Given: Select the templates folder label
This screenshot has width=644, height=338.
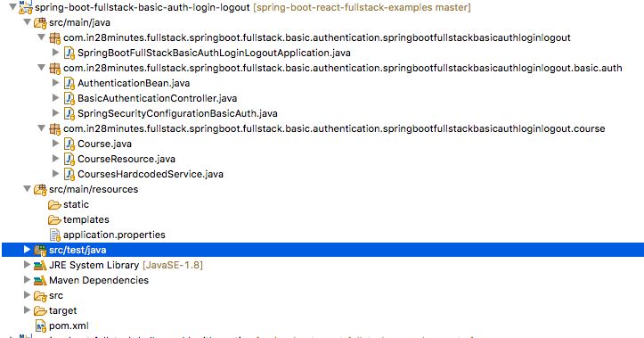Looking at the screenshot, I should pos(86,219).
